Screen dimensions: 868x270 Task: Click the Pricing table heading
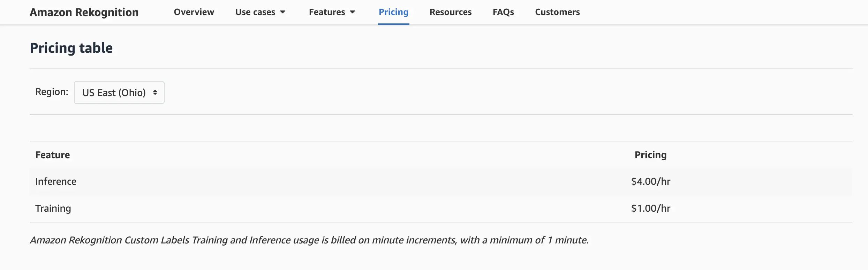point(71,48)
